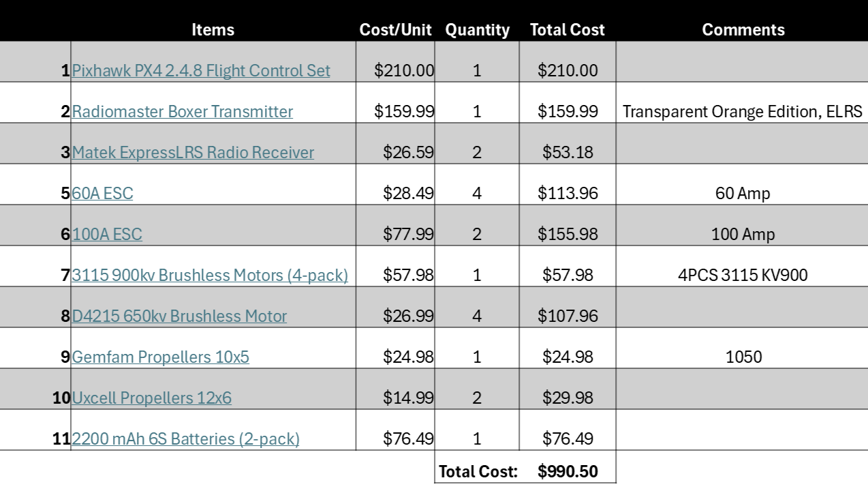Select the $210.00 cost per unit cell
This screenshot has width=868, height=491.
[x=395, y=70]
